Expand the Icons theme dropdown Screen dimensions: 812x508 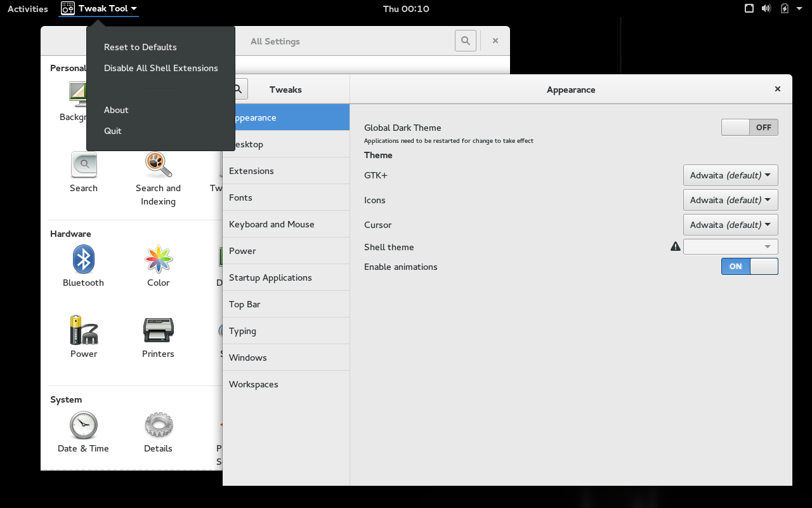(730, 200)
